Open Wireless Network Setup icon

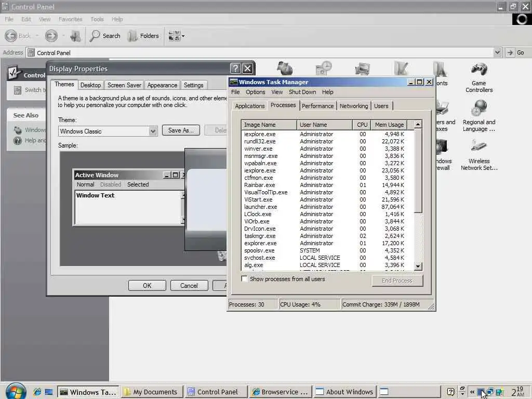coord(478,155)
